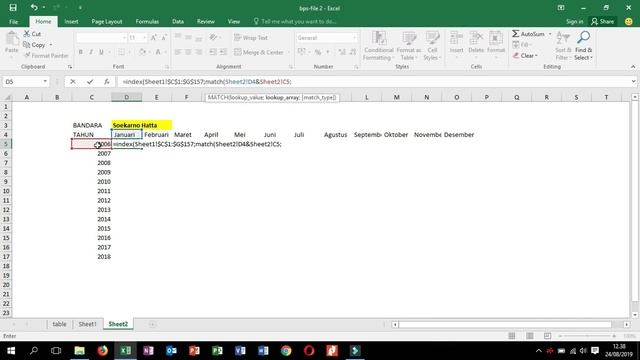Open Find & Select magnifier
This screenshot has width=640, height=360.
pyautogui.click(x=583, y=46)
